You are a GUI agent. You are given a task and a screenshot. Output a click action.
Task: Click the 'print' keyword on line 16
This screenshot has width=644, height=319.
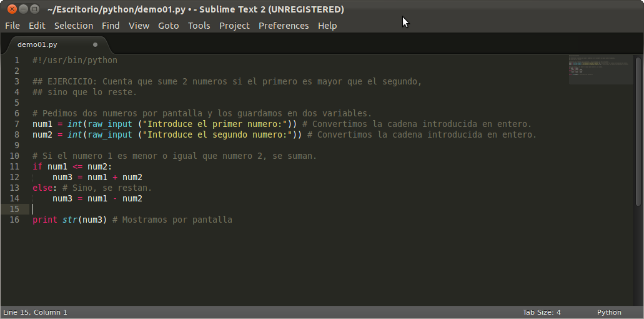coord(45,220)
